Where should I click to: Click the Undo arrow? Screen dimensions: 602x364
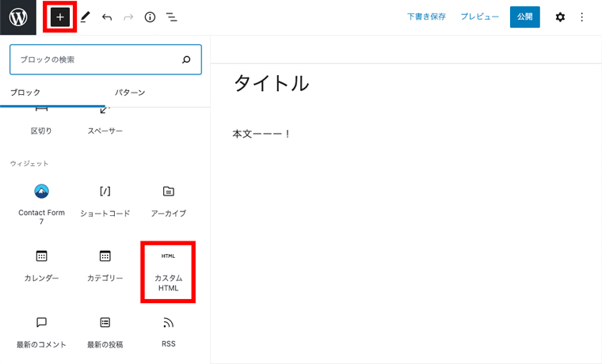pos(107,17)
